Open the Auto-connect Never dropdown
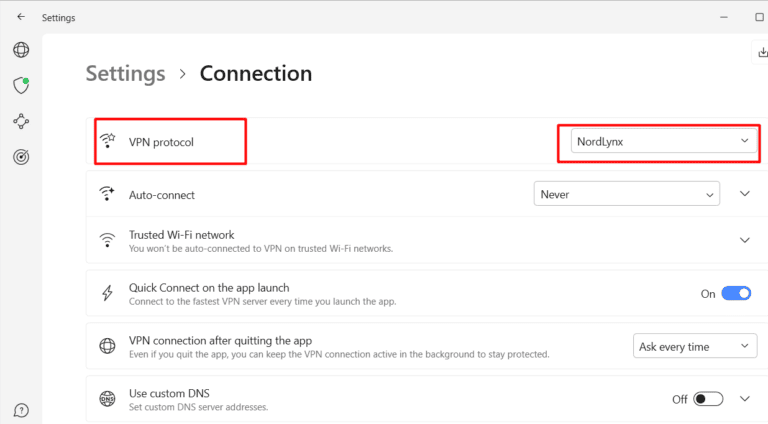The width and height of the screenshot is (768, 424). (626, 194)
